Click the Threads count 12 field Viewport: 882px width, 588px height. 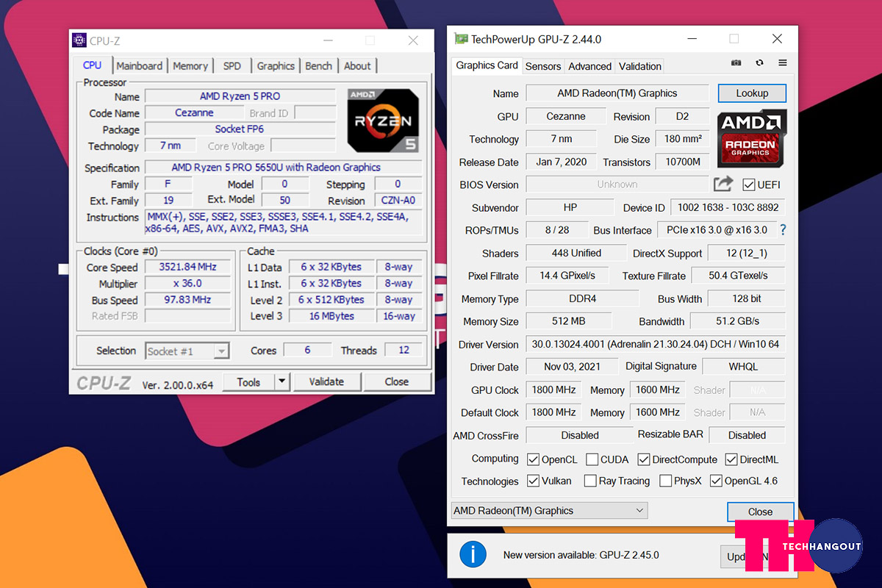tap(404, 350)
